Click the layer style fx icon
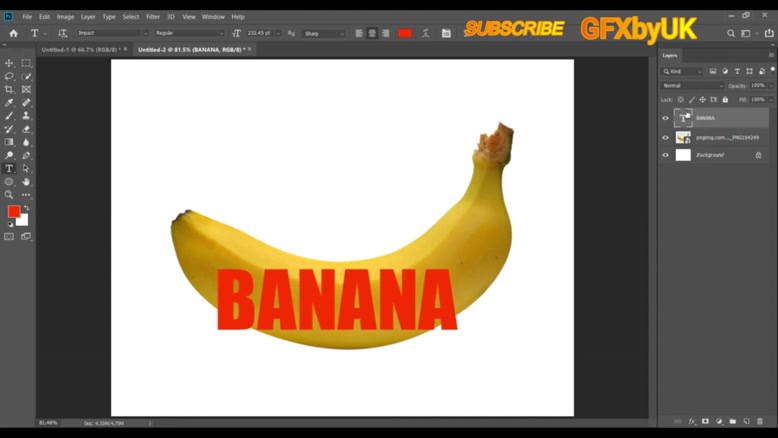 tap(692, 422)
